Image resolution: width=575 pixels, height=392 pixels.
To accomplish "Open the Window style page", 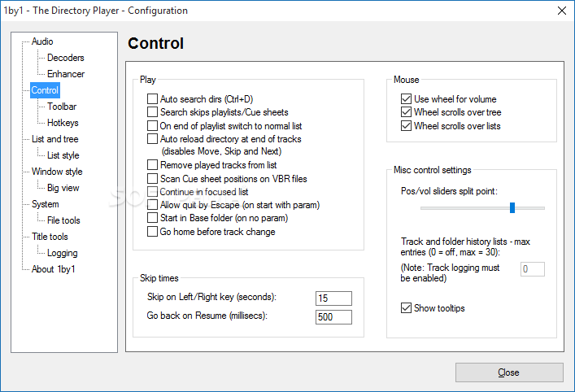I will [x=57, y=172].
